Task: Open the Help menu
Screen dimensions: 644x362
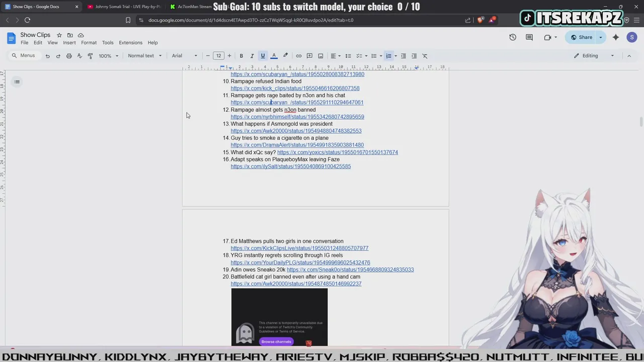Action: click(152, 43)
